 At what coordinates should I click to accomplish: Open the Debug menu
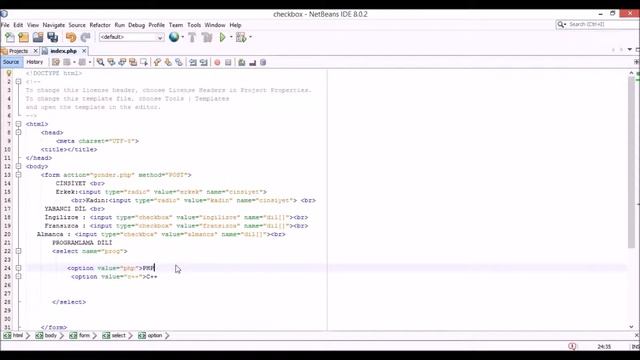coord(136,25)
